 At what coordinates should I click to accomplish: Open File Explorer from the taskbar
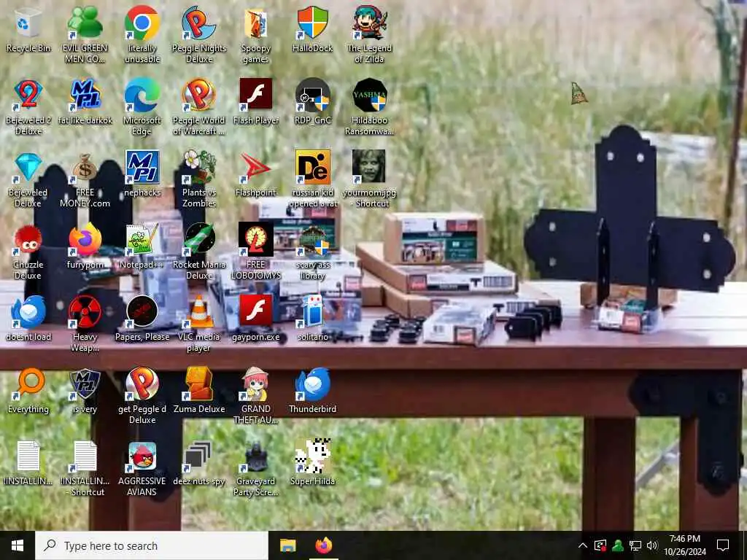point(287,545)
